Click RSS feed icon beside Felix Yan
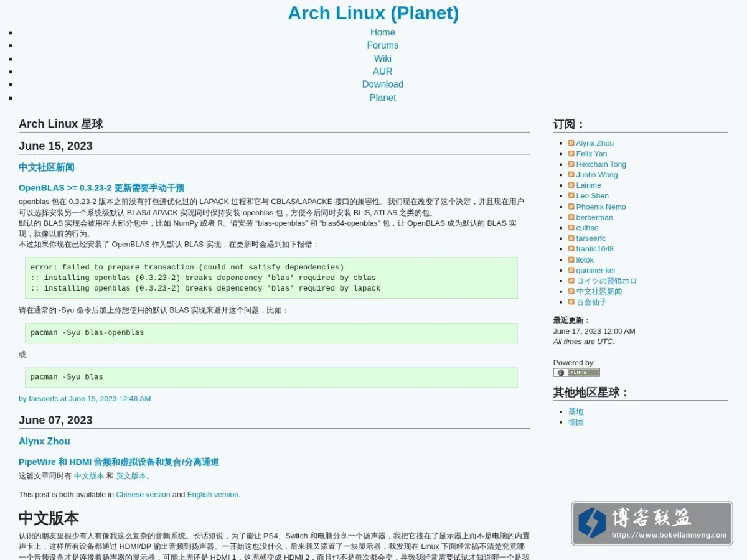Screen dimensions: 747x560 [571, 154]
